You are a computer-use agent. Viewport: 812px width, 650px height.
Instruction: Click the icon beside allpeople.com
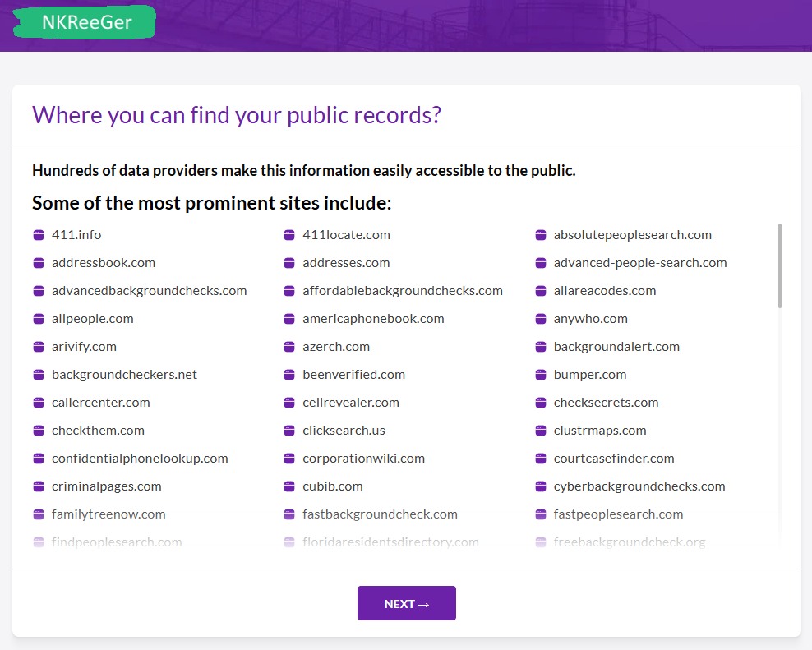(39, 319)
